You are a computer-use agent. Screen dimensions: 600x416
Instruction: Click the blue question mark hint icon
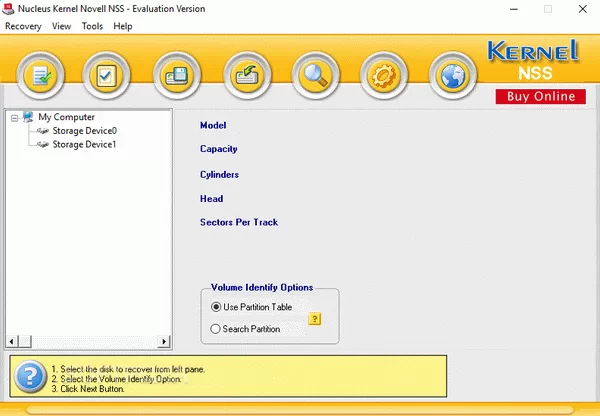tap(30, 376)
